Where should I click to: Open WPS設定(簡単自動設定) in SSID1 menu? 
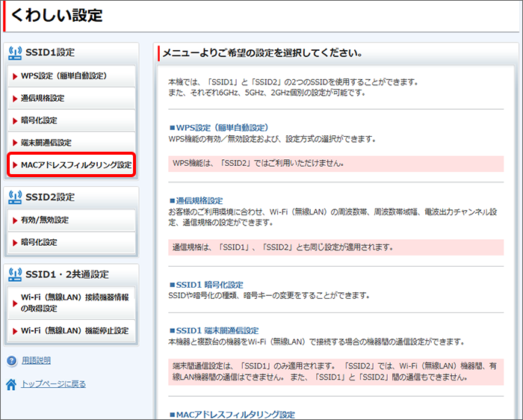tap(72, 76)
